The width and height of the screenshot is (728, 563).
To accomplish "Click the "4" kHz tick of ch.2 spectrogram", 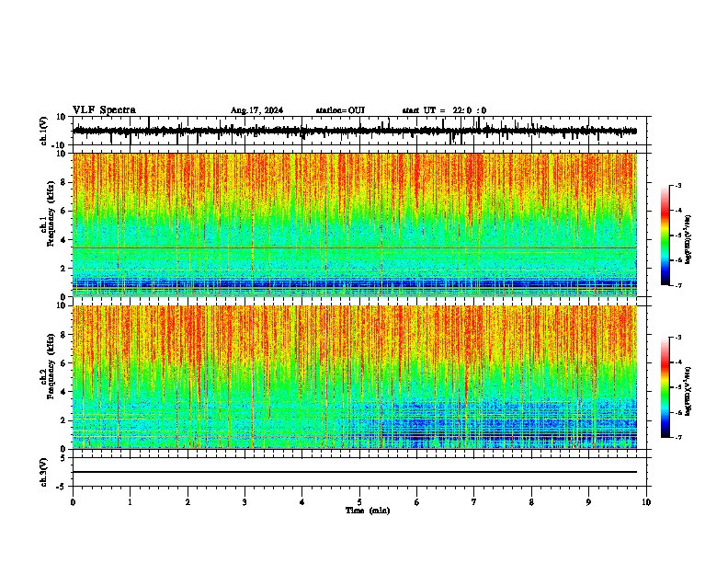I will pos(64,392).
